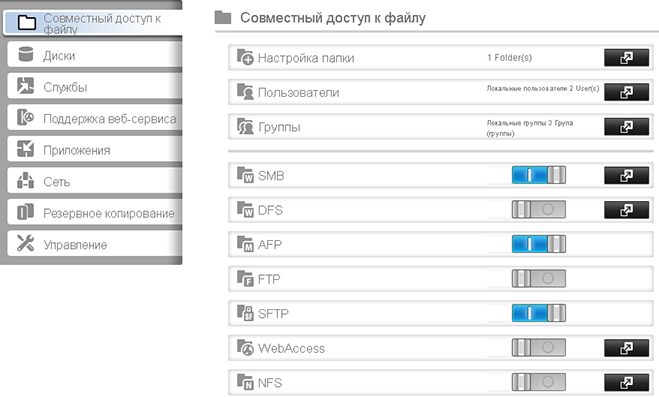Click the WebAccess label
This screenshot has height=397, width=659.
click(x=291, y=348)
